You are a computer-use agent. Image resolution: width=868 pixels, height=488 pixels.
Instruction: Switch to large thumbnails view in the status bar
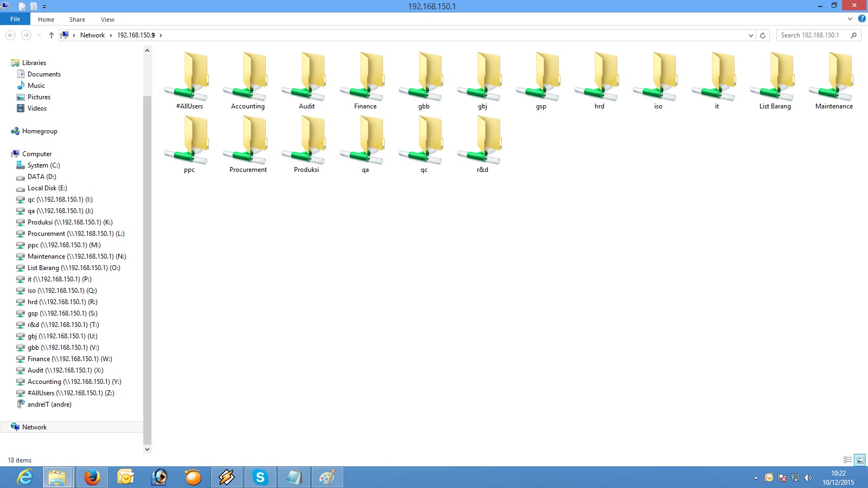click(x=859, y=460)
